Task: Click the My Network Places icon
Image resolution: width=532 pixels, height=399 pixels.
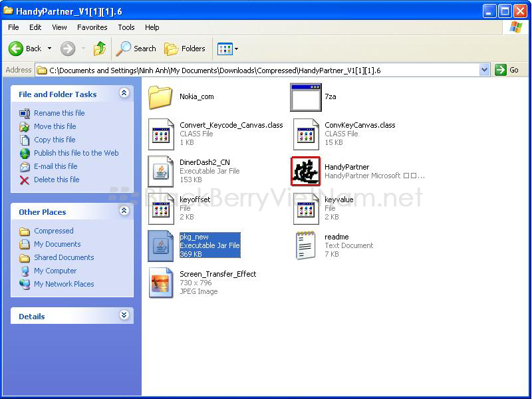Action: pos(25,284)
